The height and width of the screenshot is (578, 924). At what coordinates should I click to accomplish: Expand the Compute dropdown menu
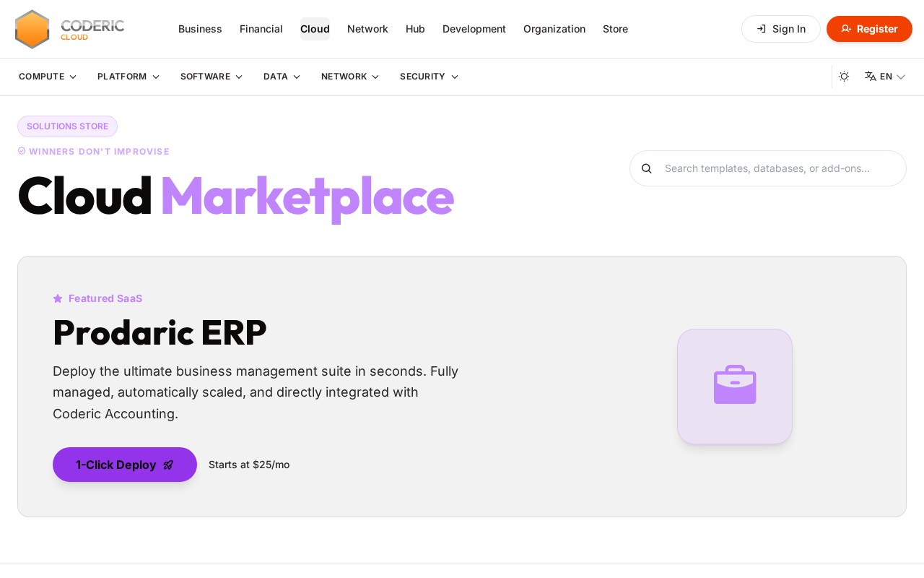[x=48, y=77]
